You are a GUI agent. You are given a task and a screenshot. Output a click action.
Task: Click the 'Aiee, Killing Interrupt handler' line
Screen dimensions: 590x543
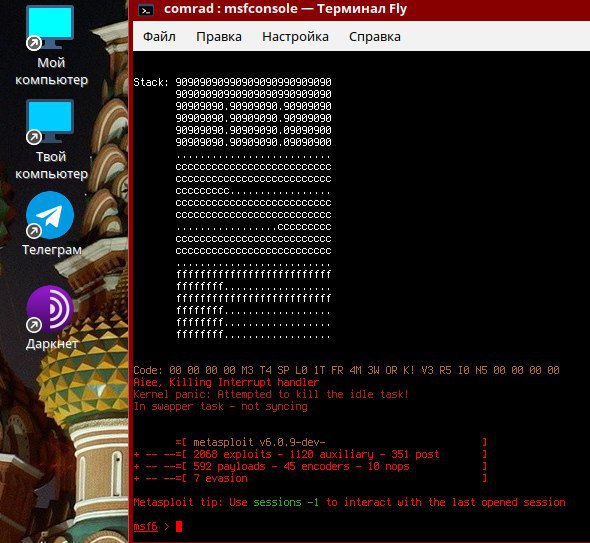(x=226, y=382)
